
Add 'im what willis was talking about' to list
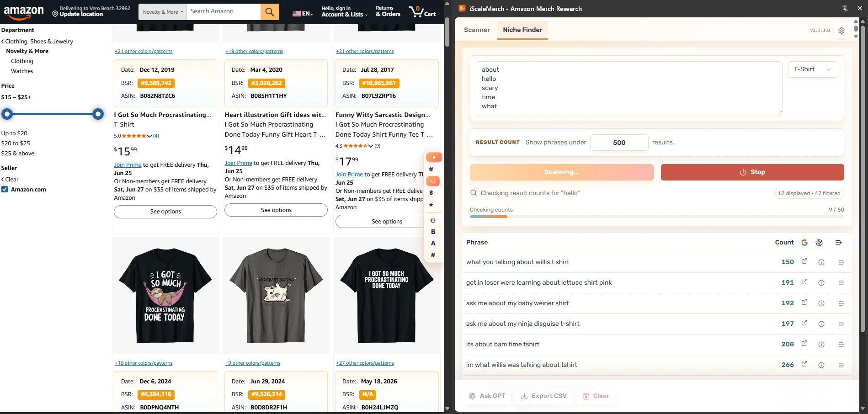(x=841, y=365)
